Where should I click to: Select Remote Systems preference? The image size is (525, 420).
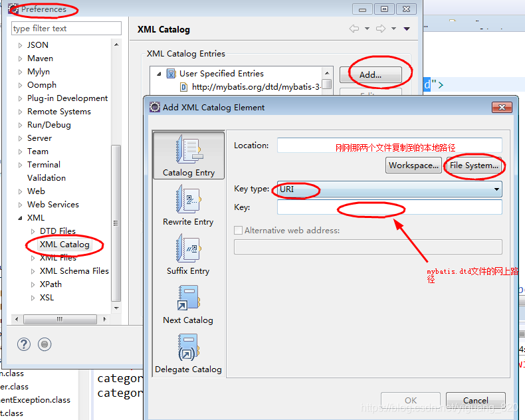(x=59, y=112)
